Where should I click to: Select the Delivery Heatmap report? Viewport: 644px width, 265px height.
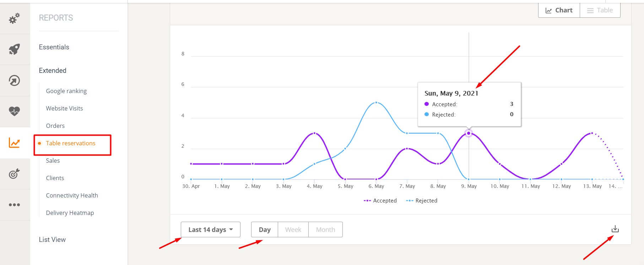[70, 213]
